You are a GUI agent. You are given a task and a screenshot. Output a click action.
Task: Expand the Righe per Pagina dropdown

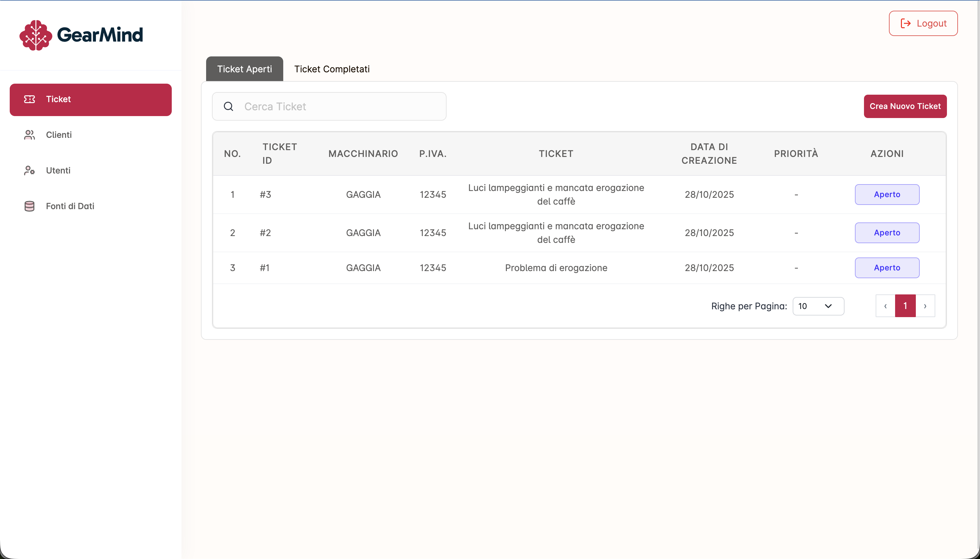coord(818,306)
